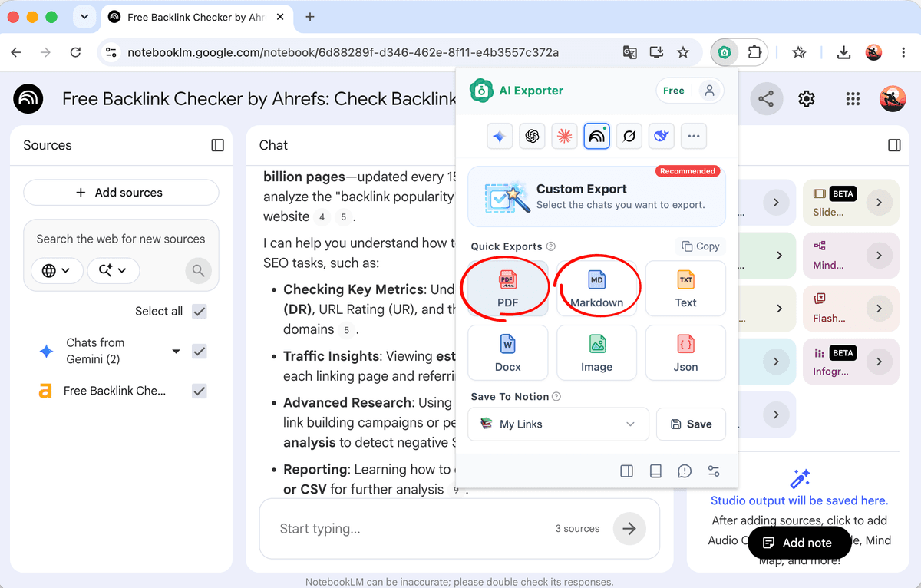Viewport: 921px width, 588px height.
Task: Open the Chrome extensions puzzle icon
Action: click(x=755, y=52)
